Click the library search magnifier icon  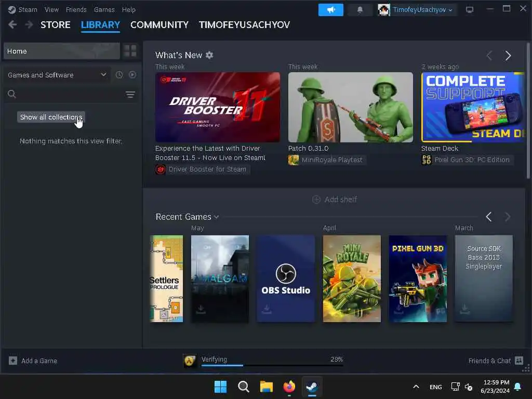(12, 94)
